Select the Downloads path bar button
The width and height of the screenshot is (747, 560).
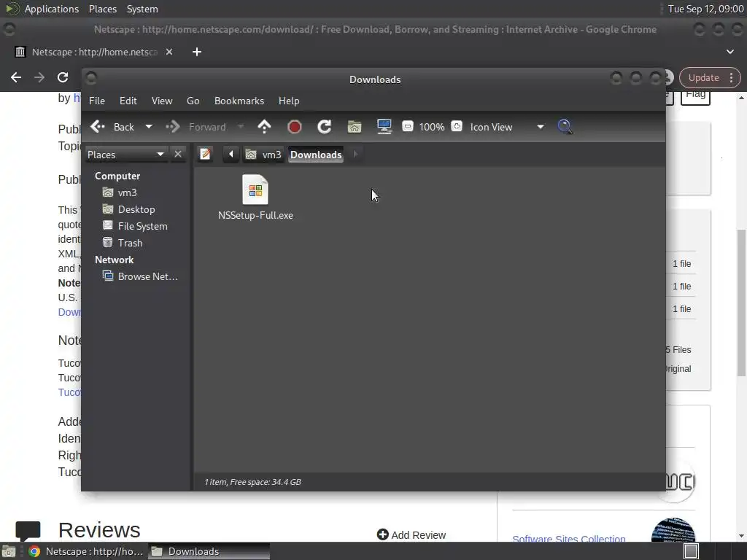[316, 155]
